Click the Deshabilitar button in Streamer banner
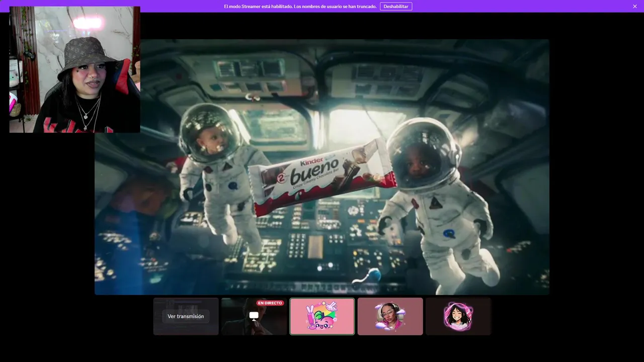644x362 pixels. pos(396,7)
